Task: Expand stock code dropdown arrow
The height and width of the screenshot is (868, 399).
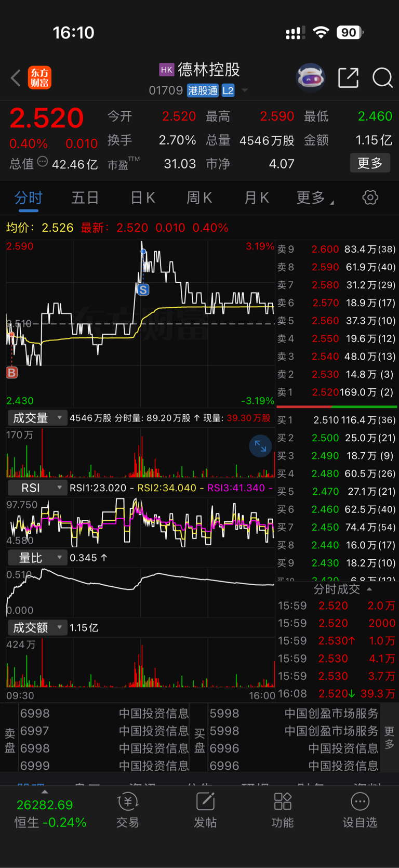Action: pos(245,90)
